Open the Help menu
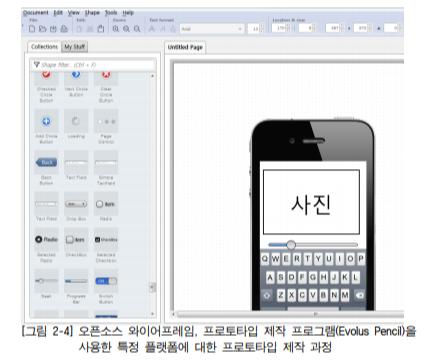This screenshot has height=364, width=442. pos(128,13)
